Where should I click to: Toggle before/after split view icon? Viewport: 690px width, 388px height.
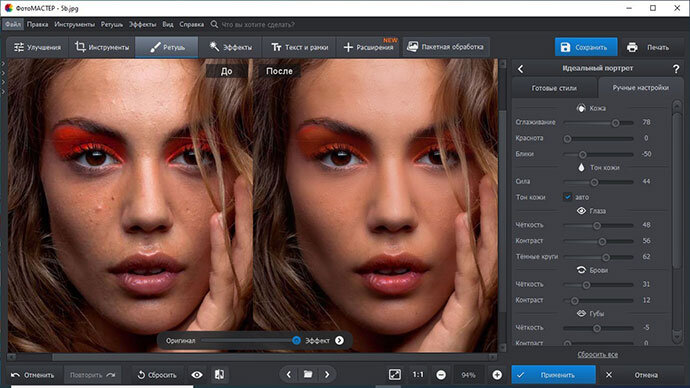pos(219,375)
